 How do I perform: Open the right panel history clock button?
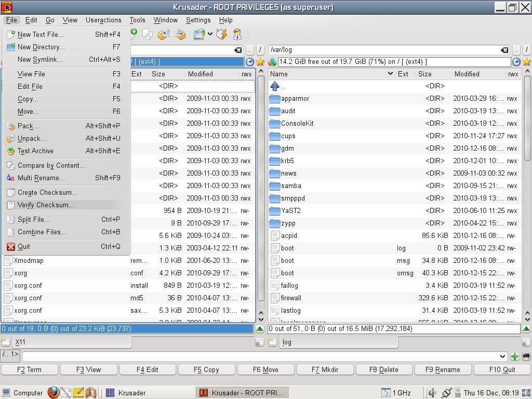[516, 62]
